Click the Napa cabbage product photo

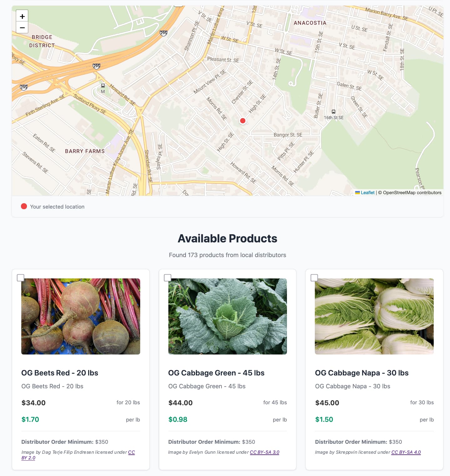click(x=374, y=316)
